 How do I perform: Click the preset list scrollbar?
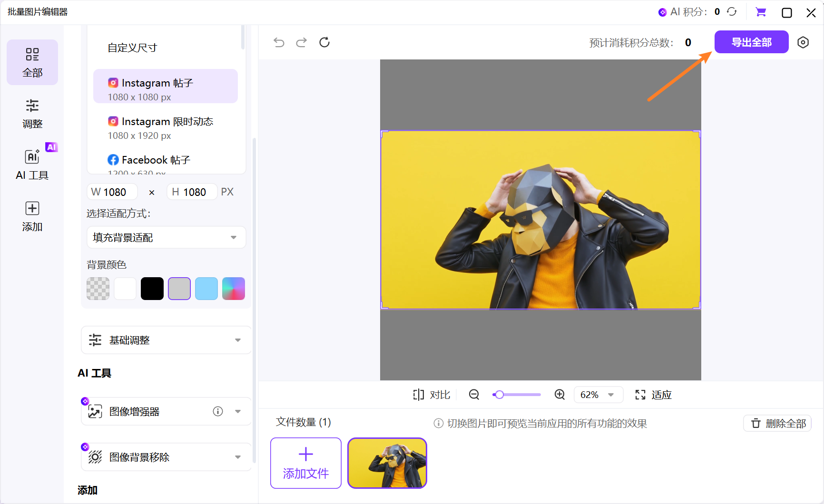pos(243,37)
